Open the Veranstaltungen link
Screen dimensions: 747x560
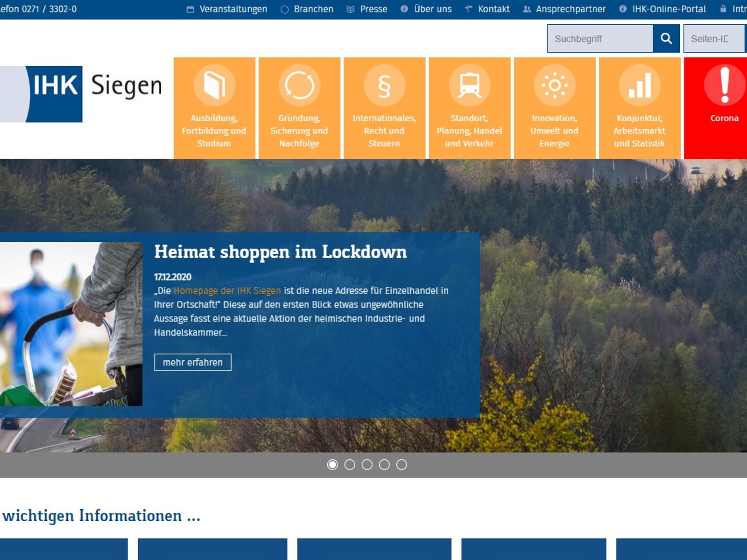(233, 9)
